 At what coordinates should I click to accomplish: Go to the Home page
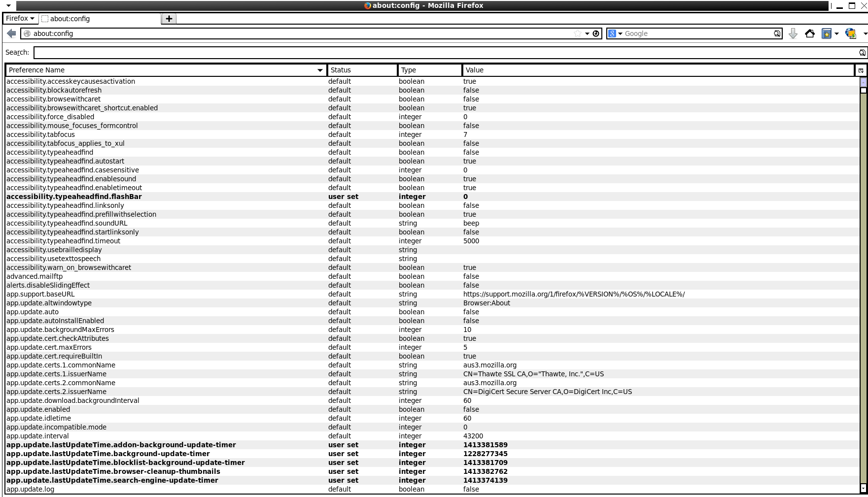[809, 33]
